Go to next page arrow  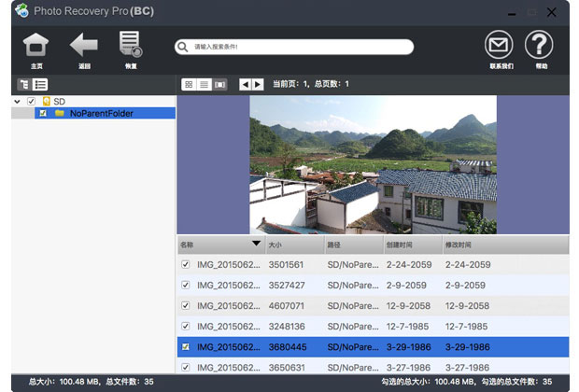click(258, 85)
